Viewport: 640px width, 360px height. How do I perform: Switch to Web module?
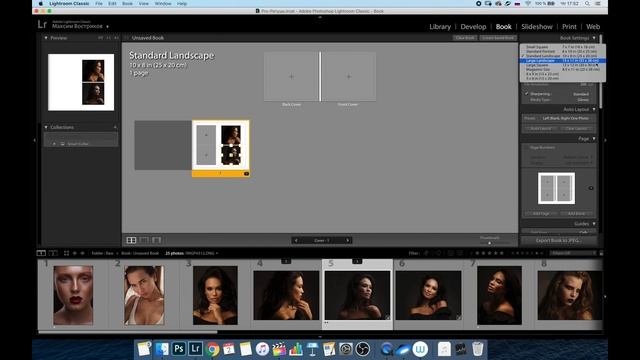[593, 27]
